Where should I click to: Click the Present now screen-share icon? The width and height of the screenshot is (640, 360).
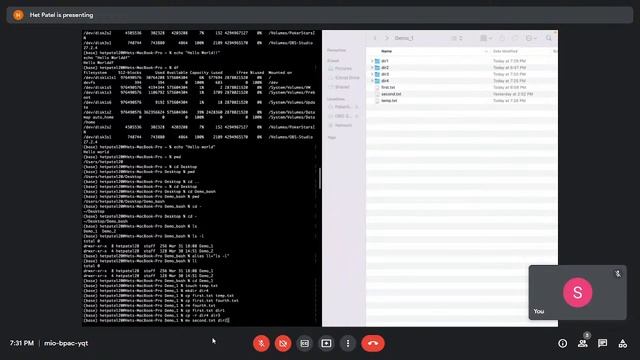(326, 343)
